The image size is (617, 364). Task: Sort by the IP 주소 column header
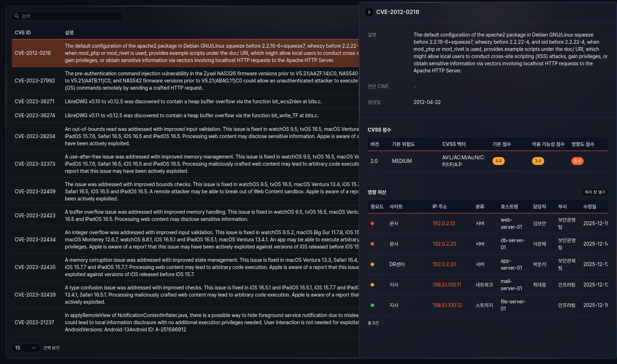tap(439, 207)
